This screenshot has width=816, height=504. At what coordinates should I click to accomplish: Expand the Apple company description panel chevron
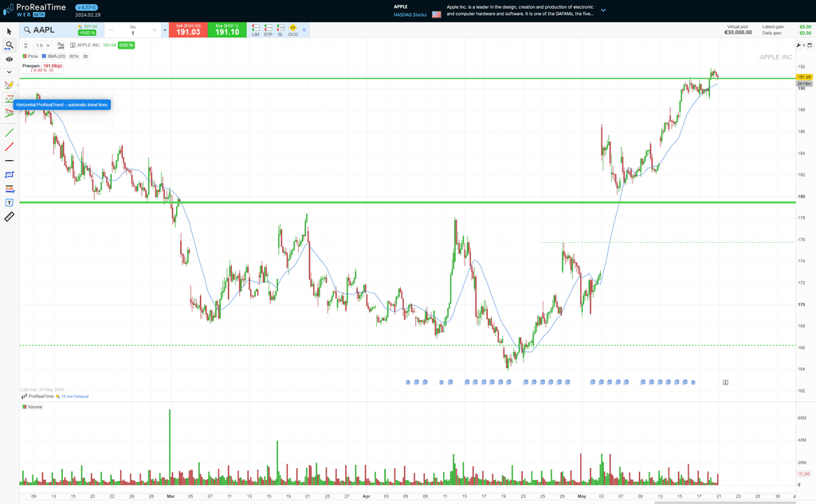click(x=603, y=10)
